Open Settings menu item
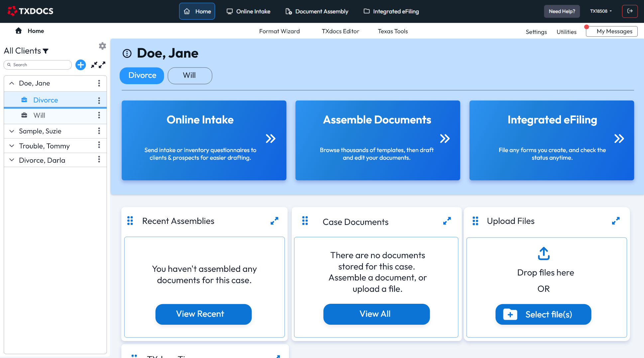The height and width of the screenshot is (358, 644). click(536, 32)
